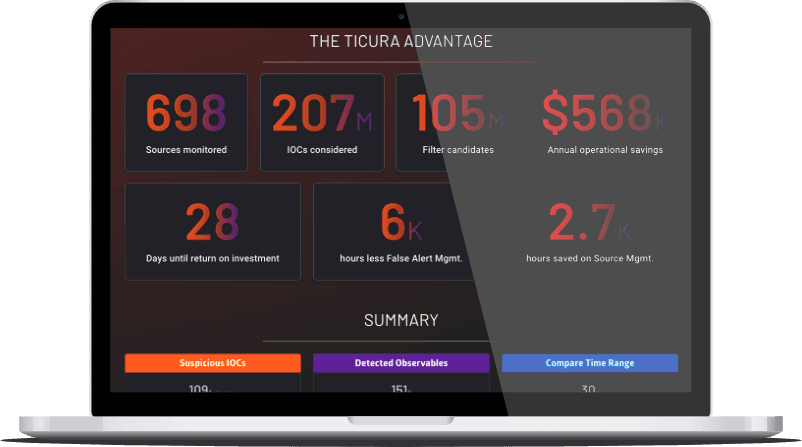Click the $568K Annual operational savings value
802x447 pixels.
pyautogui.click(x=605, y=112)
